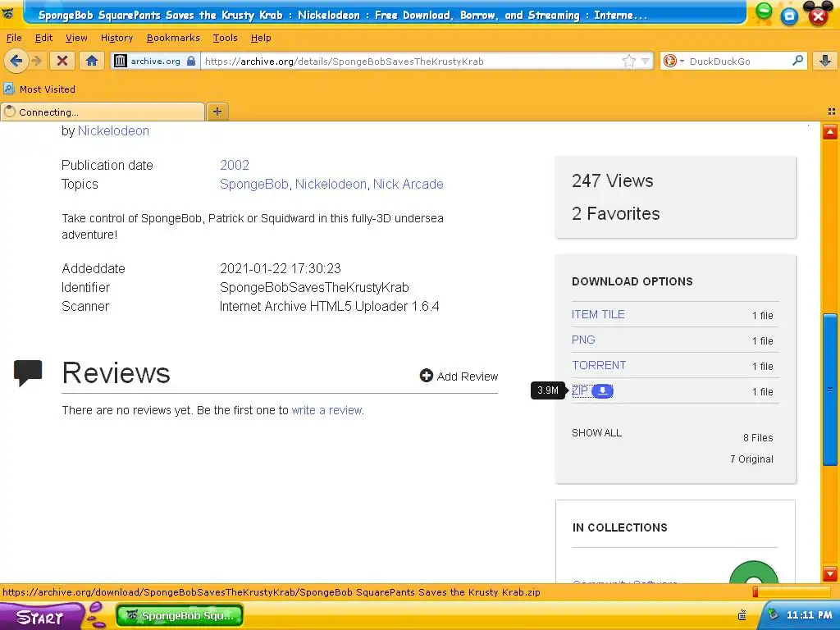Open the network tray icon beside clock
The image size is (840, 630).
(773, 614)
